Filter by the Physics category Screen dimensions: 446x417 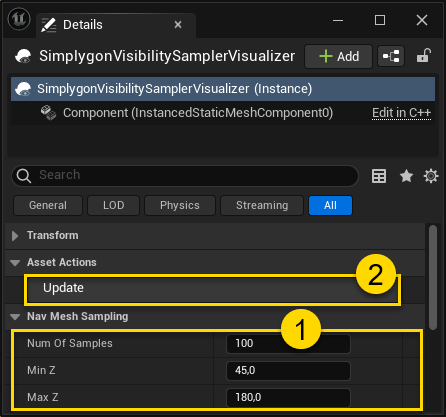(x=180, y=205)
